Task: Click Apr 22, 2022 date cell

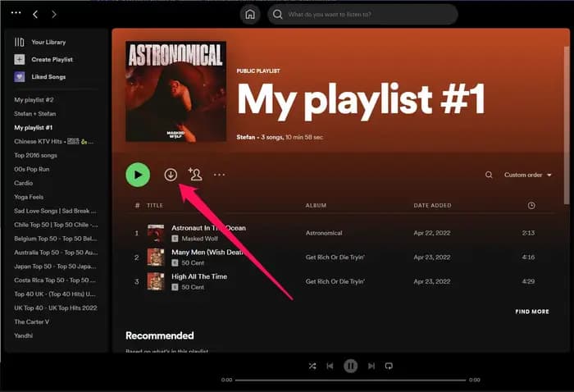Action: (x=432, y=233)
